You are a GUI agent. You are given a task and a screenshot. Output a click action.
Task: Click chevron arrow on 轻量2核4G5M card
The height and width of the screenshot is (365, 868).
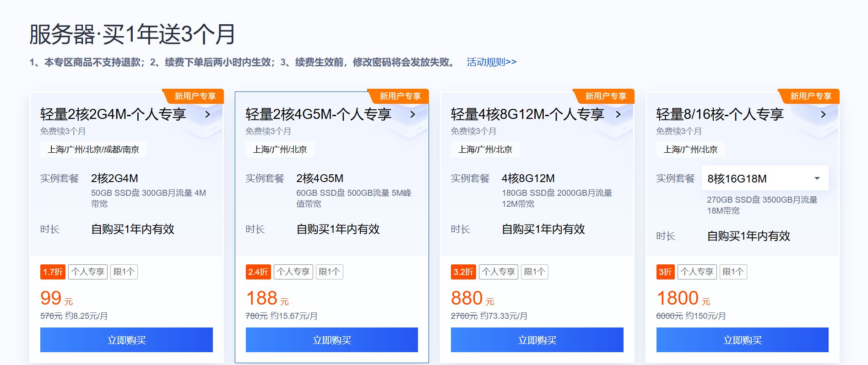coord(412,114)
